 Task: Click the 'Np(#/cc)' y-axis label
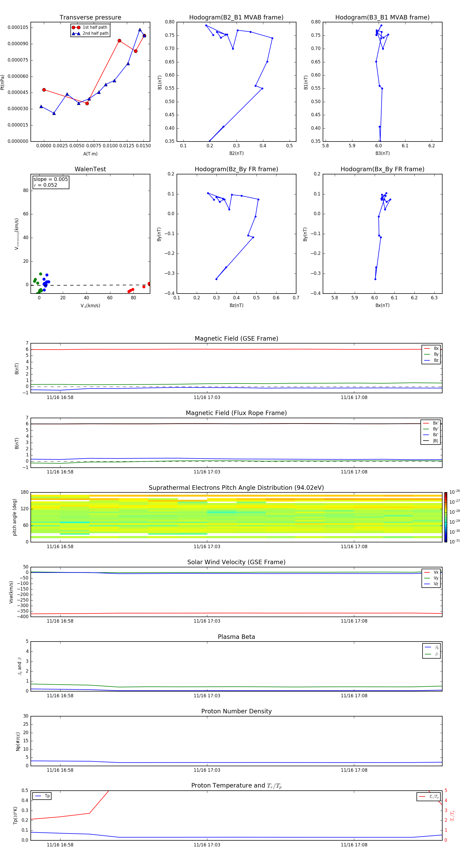pyautogui.click(x=18, y=741)
